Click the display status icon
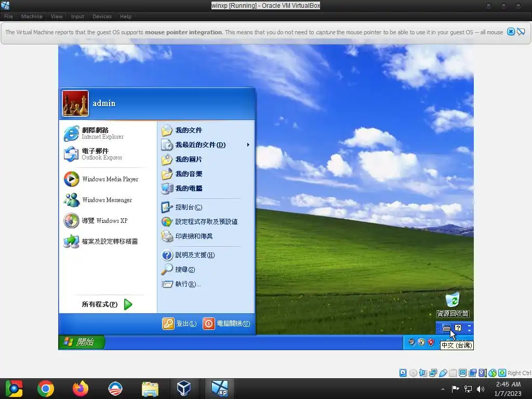532x399 pixels. point(462,373)
